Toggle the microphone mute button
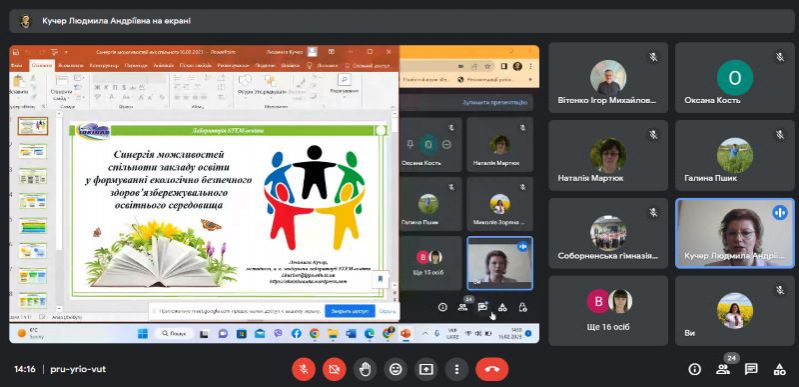Screen dimensions: 799x387 (x=303, y=369)
